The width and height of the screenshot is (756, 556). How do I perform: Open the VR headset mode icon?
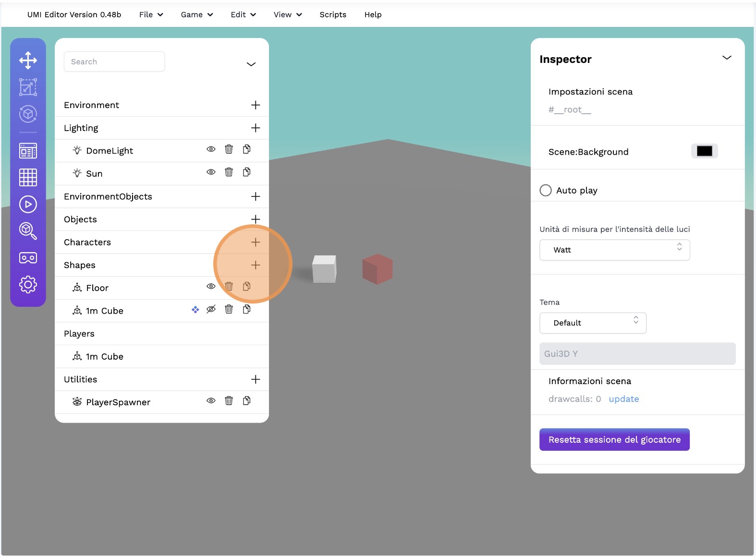click(x=28, y=258)
